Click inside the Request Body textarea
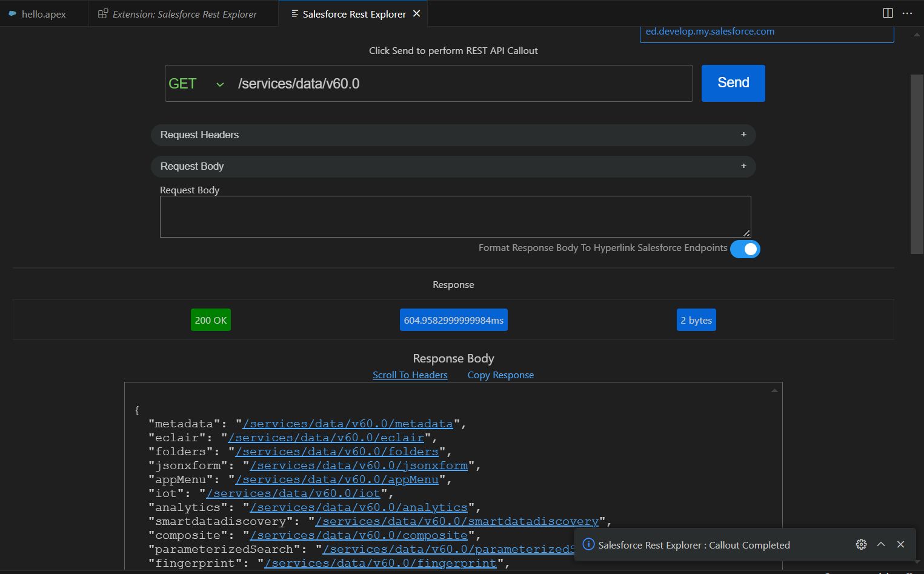This screenshot has width=924, height=574. pyautogui.click(x=456, y=216)
